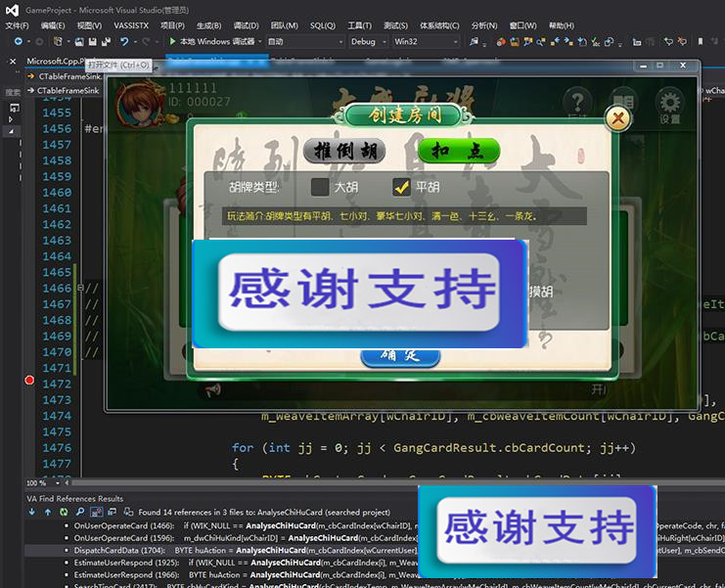
Task: Open the VASSISTX menu
Action: tap(131, 25)
